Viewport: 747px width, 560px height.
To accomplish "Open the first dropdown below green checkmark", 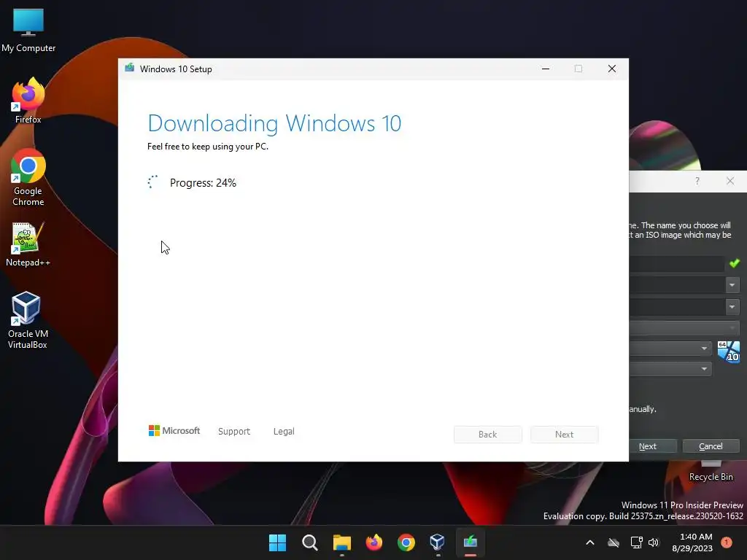I will pos(732,285).
